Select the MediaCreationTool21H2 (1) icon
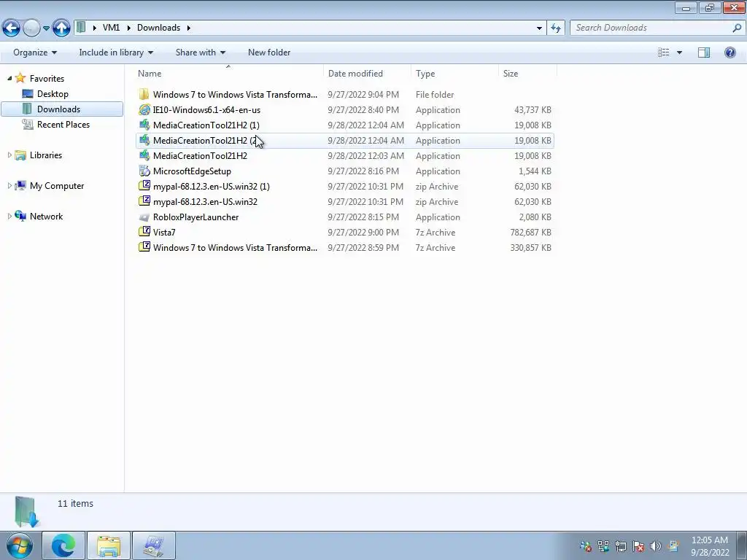747x560 pixels. point(144,125)
